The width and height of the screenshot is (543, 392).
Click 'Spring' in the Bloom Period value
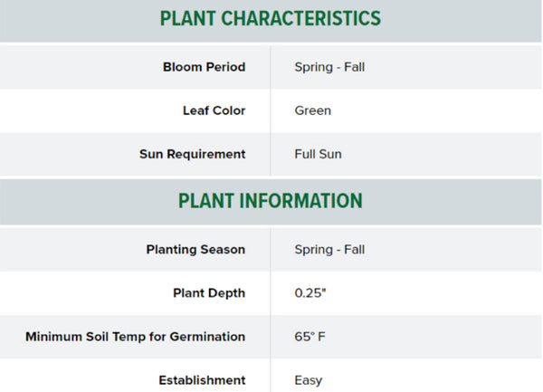coord(313,67)
